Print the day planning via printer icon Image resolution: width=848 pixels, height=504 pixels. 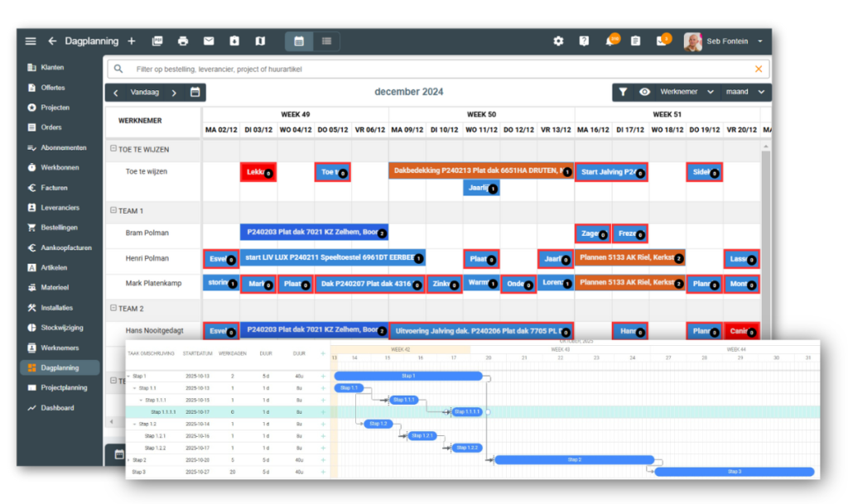click(x=183, y=41)
